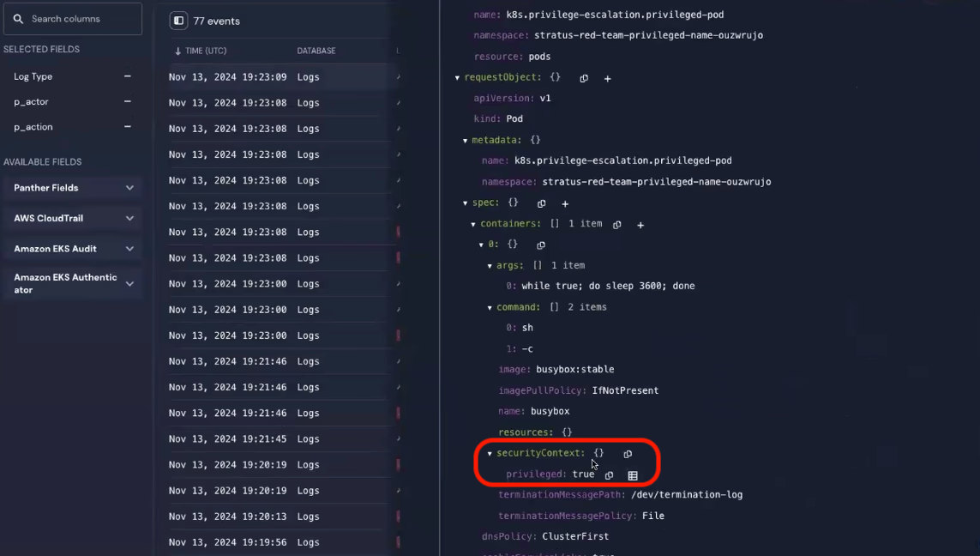Copy the spec object to clipboard
The height and width of the screenshot is (556, 980).
coord(540,203)
